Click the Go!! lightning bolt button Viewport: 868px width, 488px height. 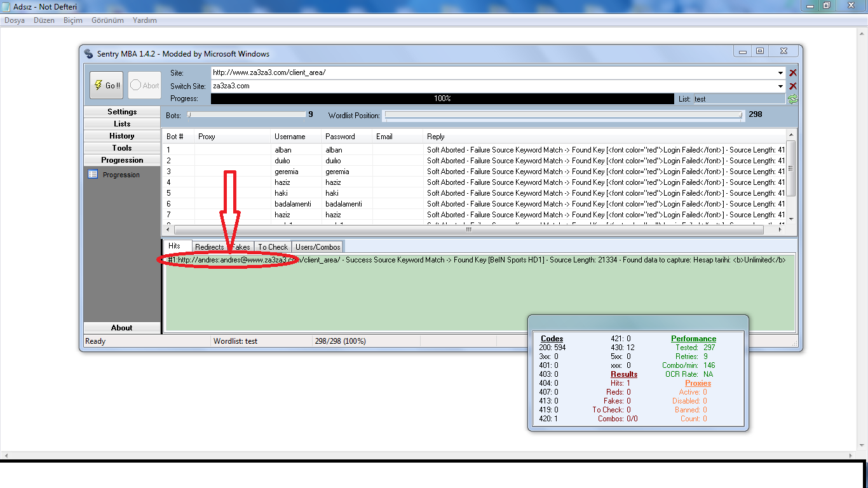tap(106, 85)
